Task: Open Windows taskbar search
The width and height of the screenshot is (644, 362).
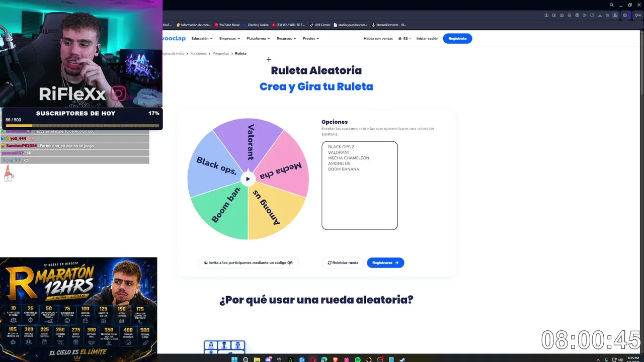Action: tap(246, 359)
